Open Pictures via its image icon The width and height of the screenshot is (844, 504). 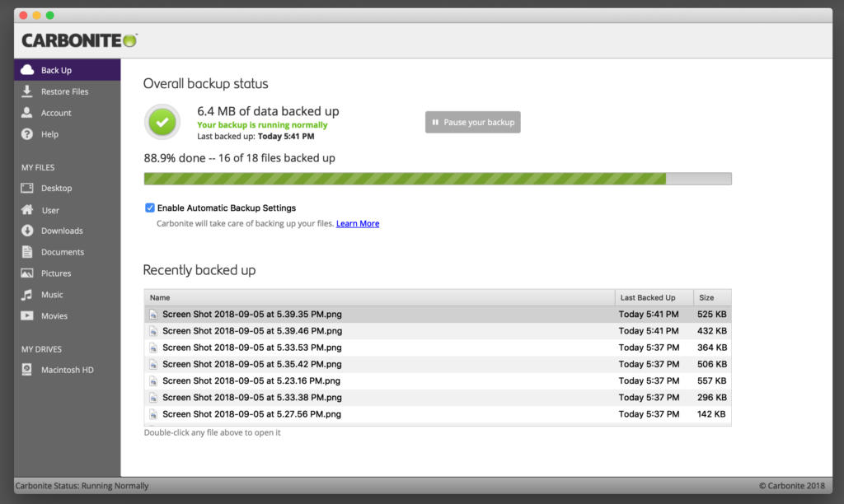click(x=28, y=273)
